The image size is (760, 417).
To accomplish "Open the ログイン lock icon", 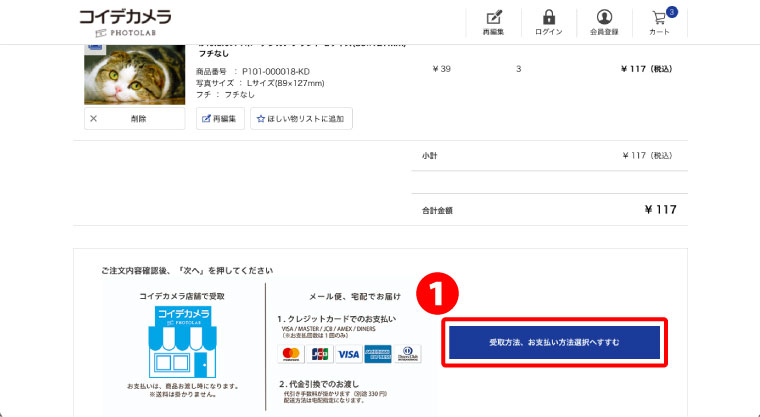I will [x=549, y=17].
